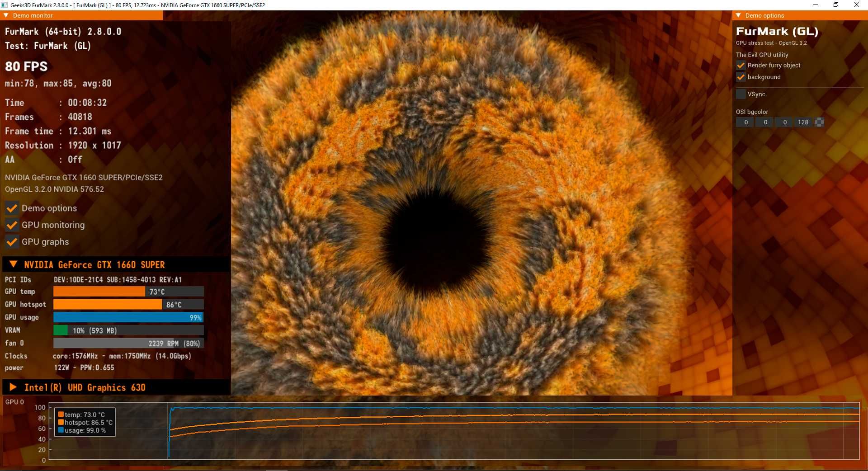
Task: Click the Clocks core:1576MHz text
Action: [122, 356]
